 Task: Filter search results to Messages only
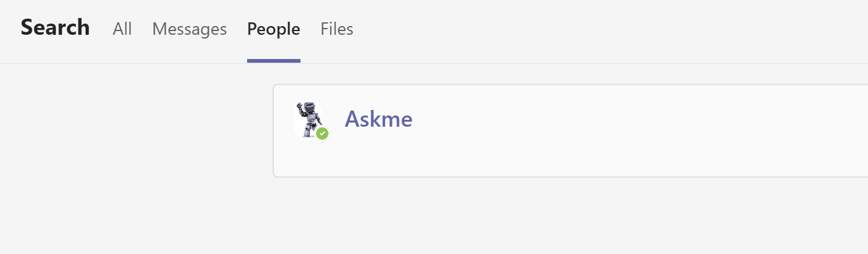coord(189,29)
